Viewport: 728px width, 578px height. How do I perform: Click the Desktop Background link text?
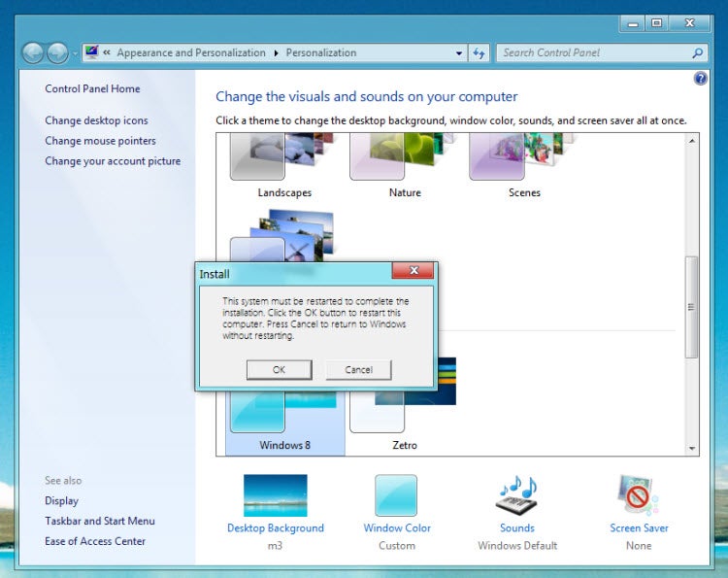tap(276, 528)
